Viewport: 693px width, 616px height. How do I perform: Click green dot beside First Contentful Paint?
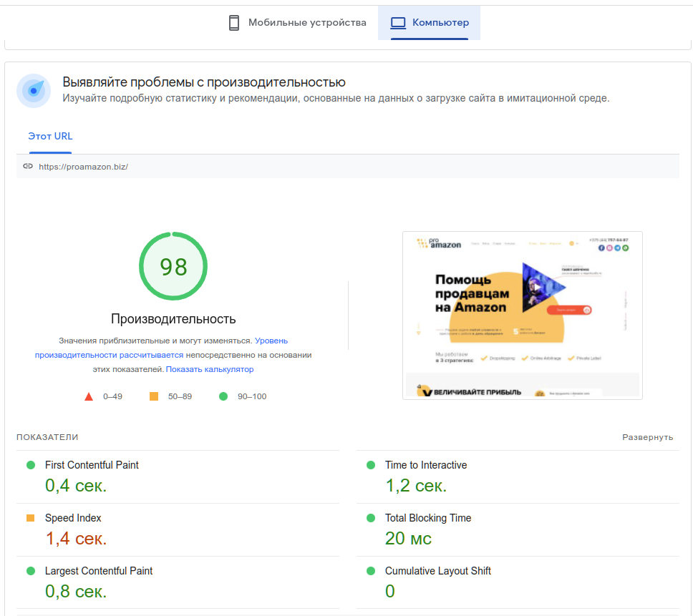click(30, 464)
